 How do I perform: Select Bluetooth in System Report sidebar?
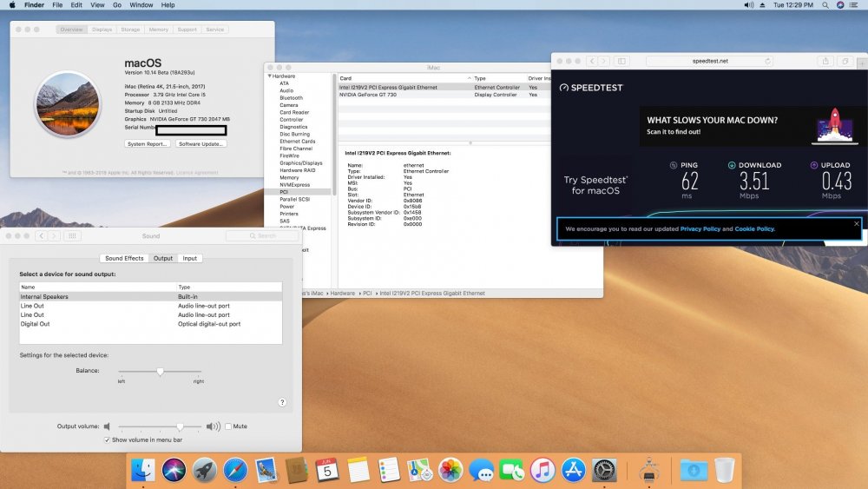tap(291, 97)
